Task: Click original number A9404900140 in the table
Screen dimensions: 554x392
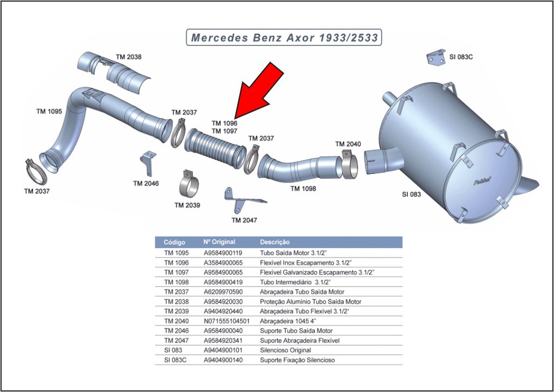Action: click(x=223, y=360)
